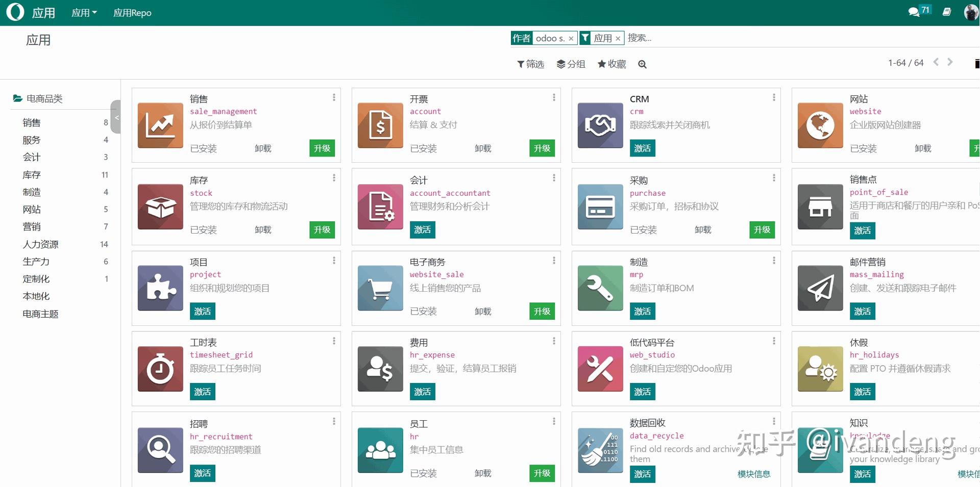The height and width of the screenshot is (487, 980).
Task: Activate the 项目 (Project) module
Action: coord(202,311)
